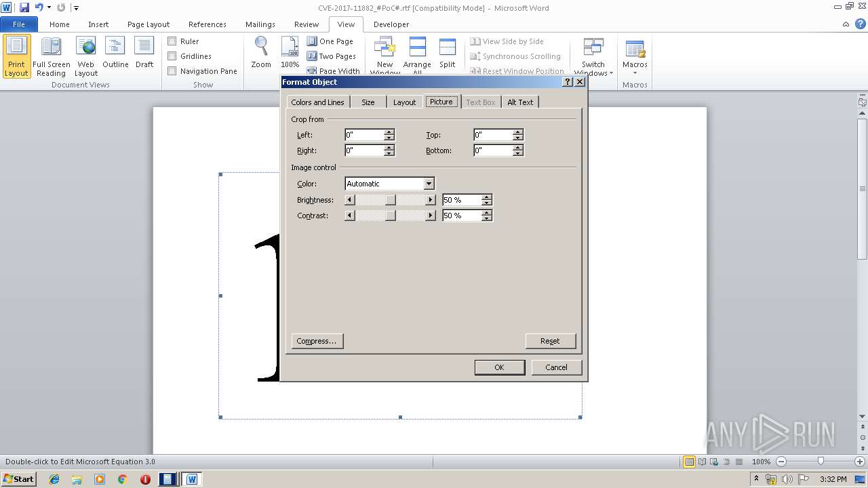Switch to Print Layout view
Screen dimensions: 868x488
click(x=17, y=56)
